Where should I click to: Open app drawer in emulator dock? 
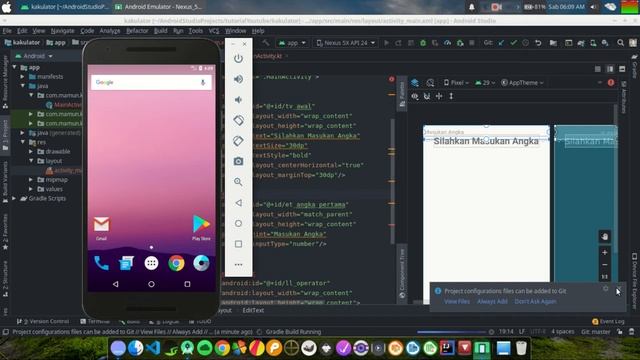pos(151,263)
